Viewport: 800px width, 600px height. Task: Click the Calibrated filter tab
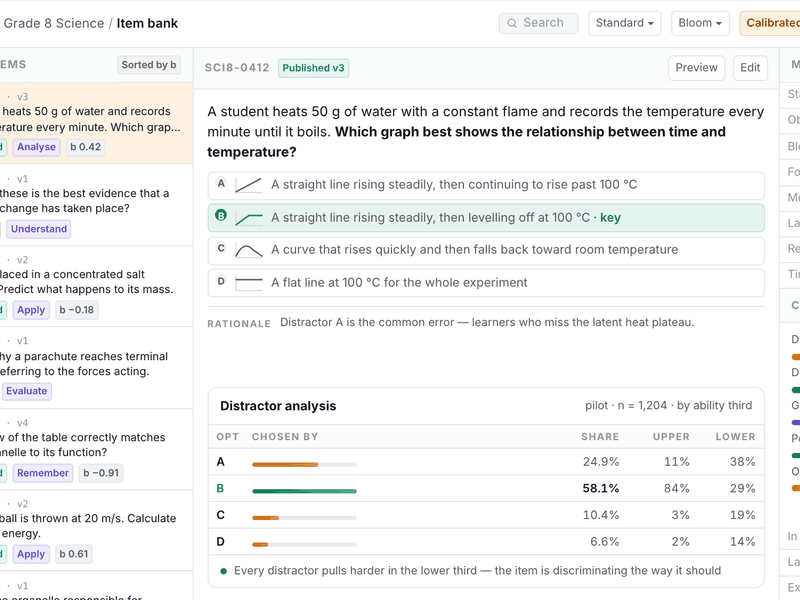(770, 23)
